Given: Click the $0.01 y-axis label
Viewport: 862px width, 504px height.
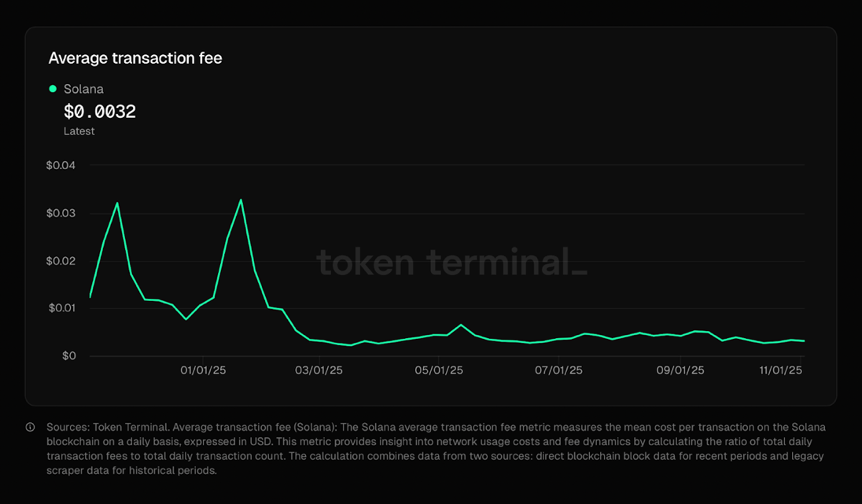Looking at the screenshot, I should (x=62, y=308).
